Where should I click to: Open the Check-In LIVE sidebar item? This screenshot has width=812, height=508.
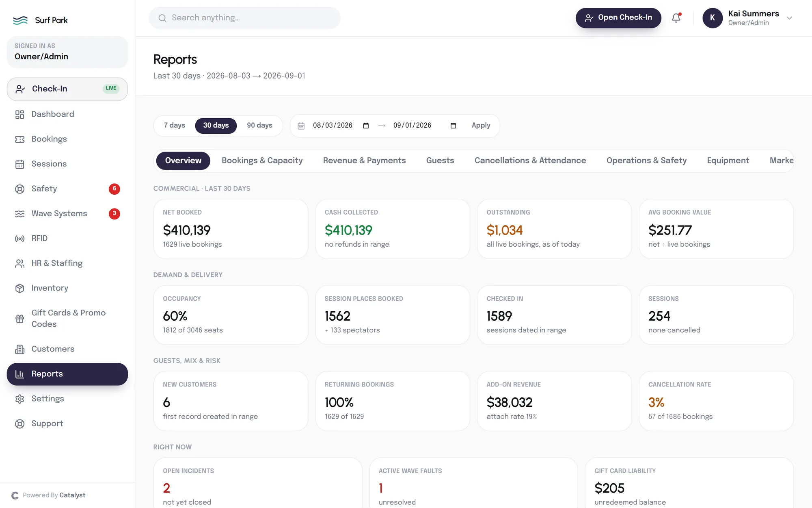[67, 89]
